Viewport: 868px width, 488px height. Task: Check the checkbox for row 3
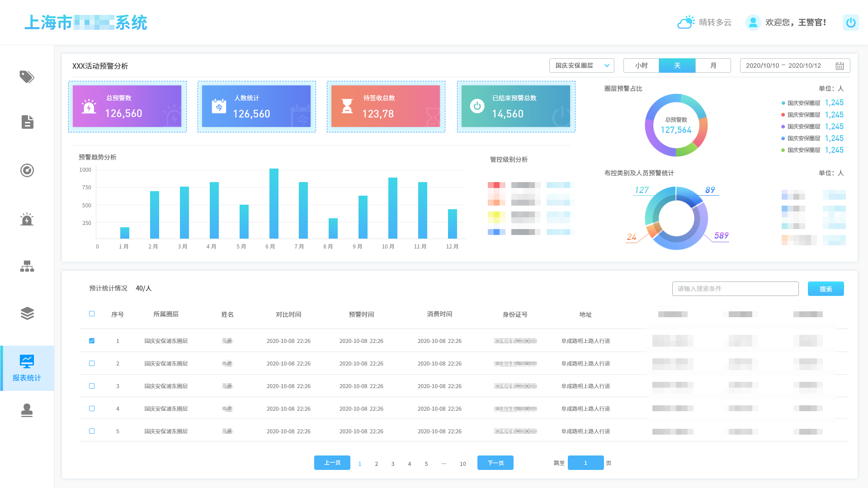pos(92,386)
